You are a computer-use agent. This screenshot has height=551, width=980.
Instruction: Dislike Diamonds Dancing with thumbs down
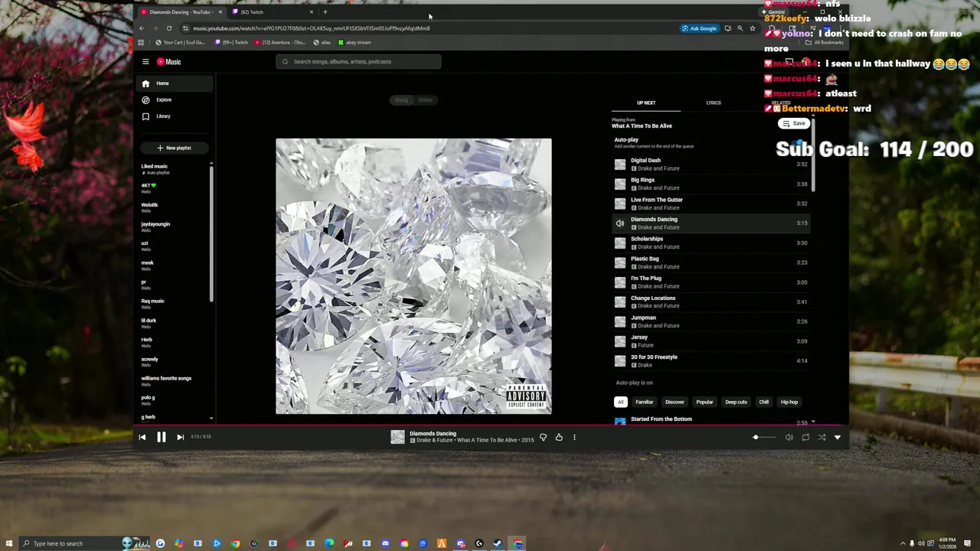coord(544,438)
